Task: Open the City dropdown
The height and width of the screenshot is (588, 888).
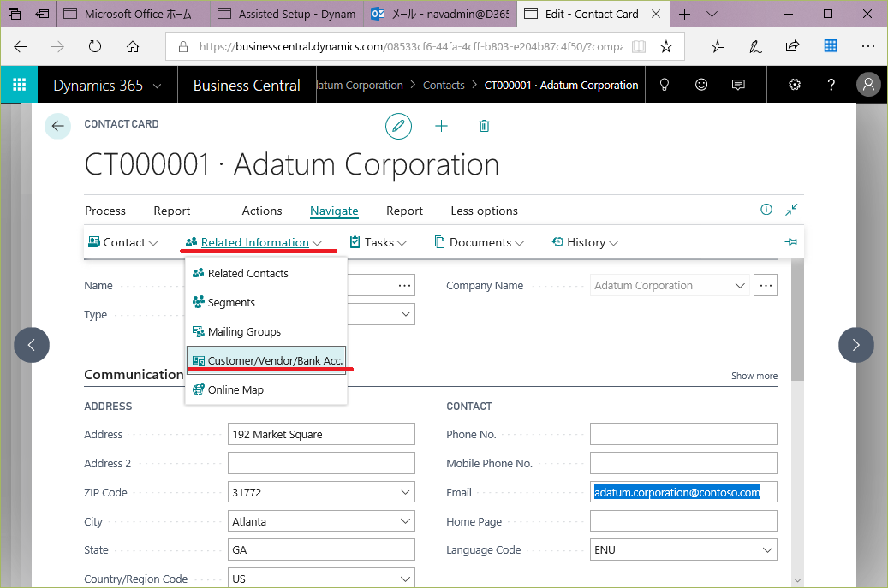Action: pos(406,521)
